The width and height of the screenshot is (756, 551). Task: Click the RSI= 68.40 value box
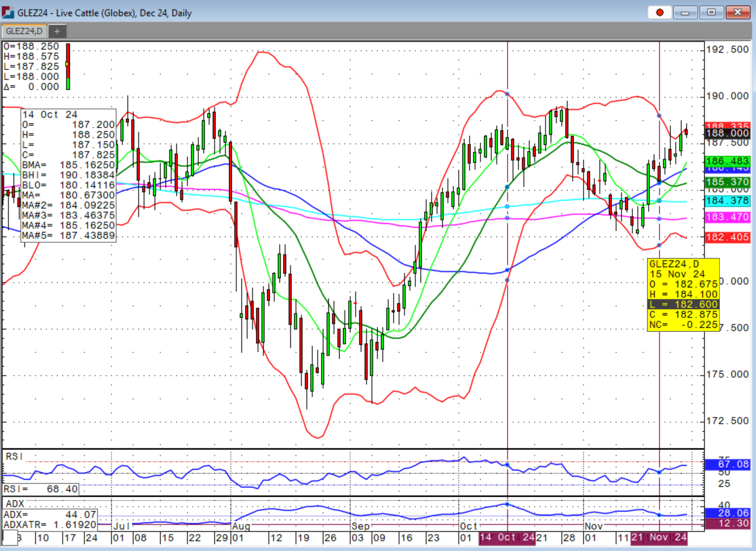[41, 489]
